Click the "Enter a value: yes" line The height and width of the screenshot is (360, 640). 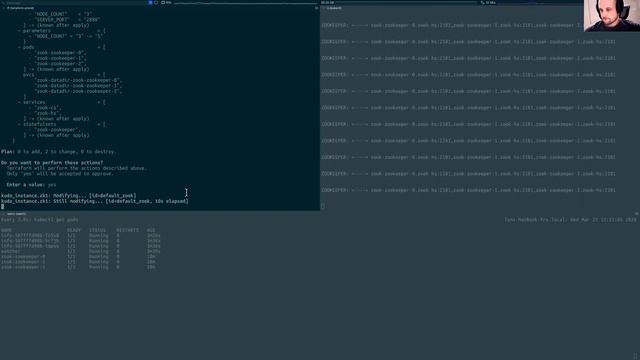point(31,184)
